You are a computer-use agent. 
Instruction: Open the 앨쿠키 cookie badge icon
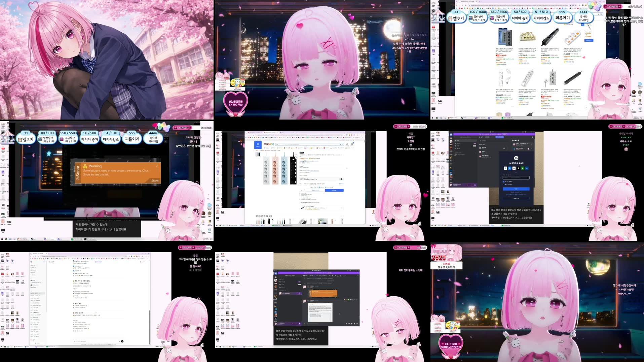coord(20,138)
